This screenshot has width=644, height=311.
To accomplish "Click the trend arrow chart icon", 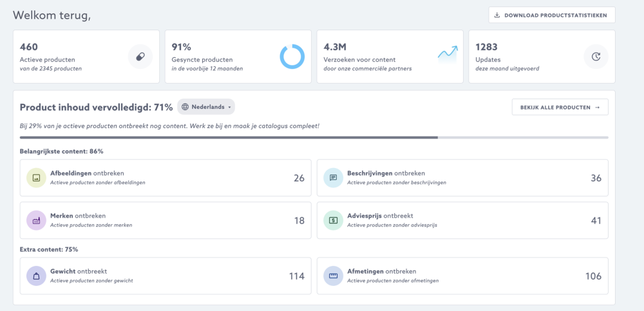I will (x=447, y=55).
